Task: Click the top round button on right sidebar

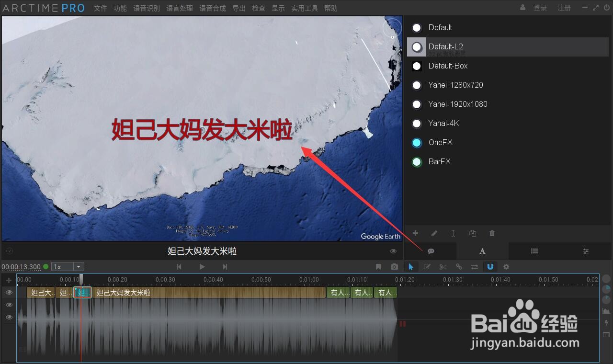Action: pos(606,279)
